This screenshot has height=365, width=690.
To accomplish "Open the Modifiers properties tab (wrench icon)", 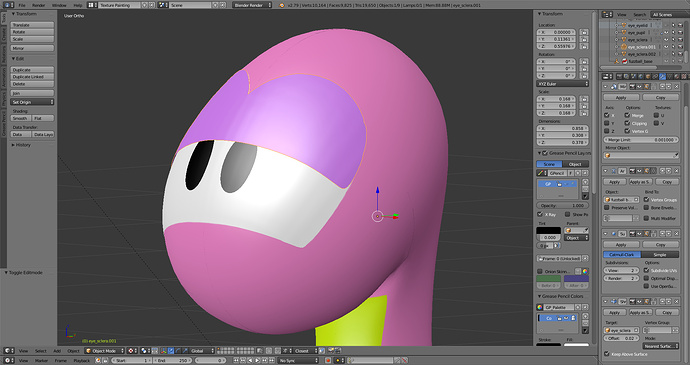I will pos(662,77).
